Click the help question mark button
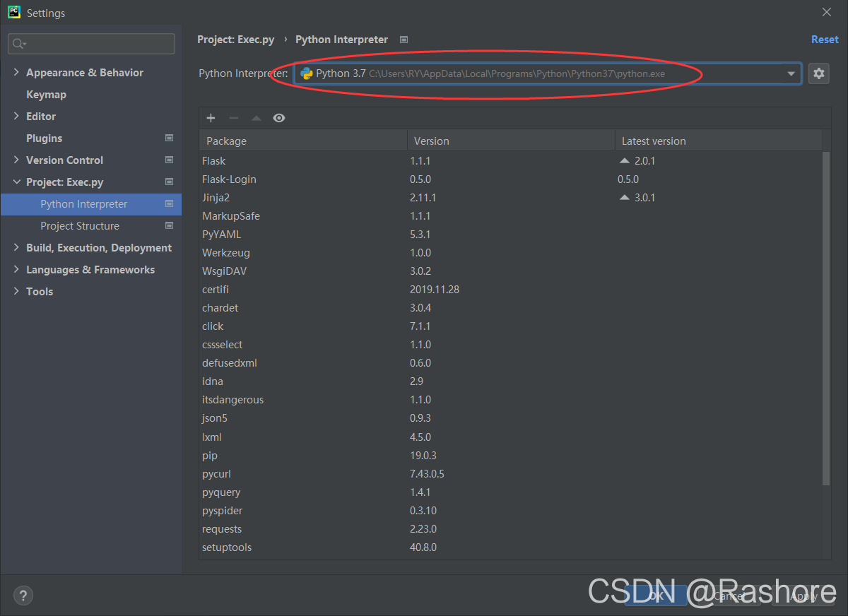848x616 pixels. [23, 596]
